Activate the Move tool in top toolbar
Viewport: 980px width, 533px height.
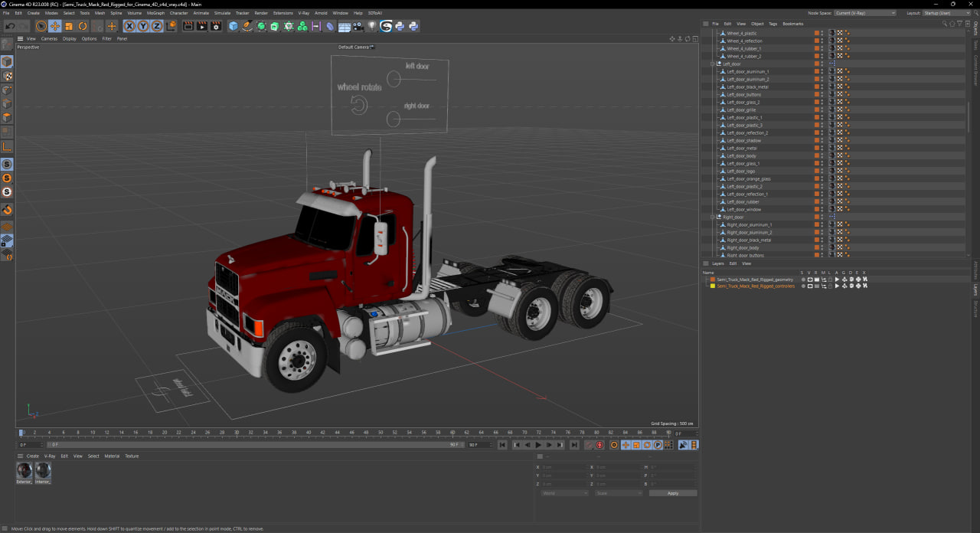pos(54,26)
